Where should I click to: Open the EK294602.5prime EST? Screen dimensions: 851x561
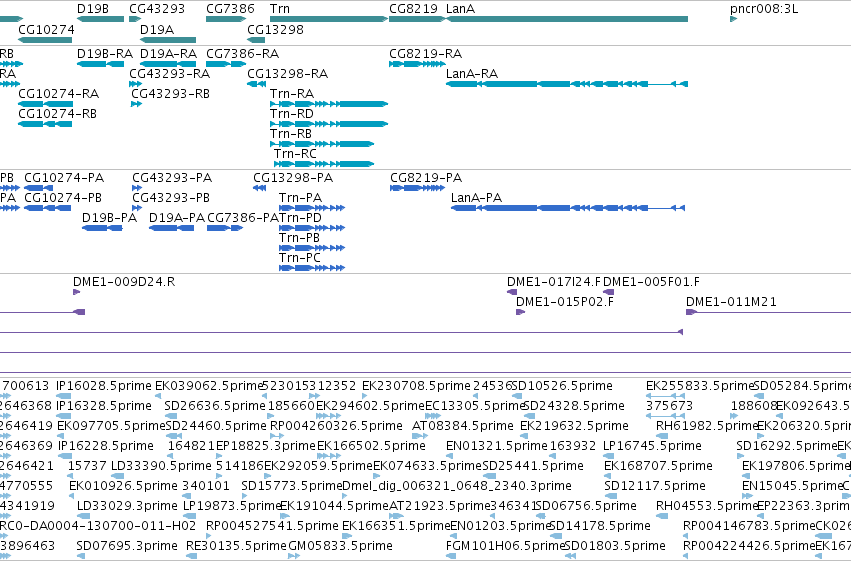[x=329, y=416]
